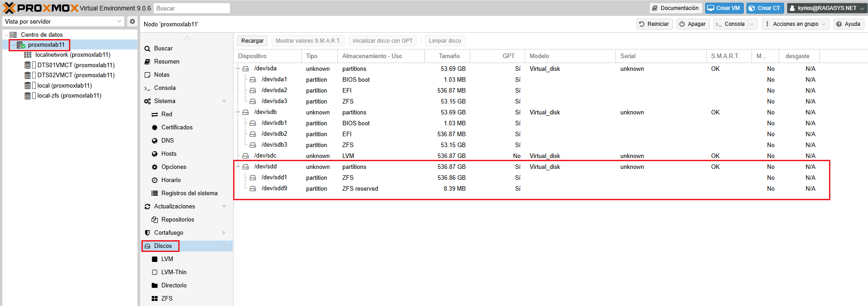The width and height of the screenshot is (868, 306).
Task: Click the menu scroll-up arrow above Buscar
Action: (x=187, y=38)
